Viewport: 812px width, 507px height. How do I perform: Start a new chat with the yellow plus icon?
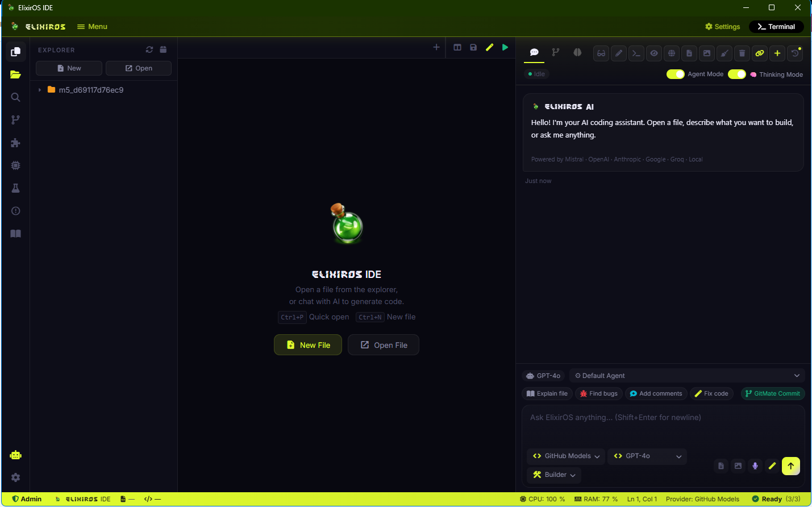(777, 53)
